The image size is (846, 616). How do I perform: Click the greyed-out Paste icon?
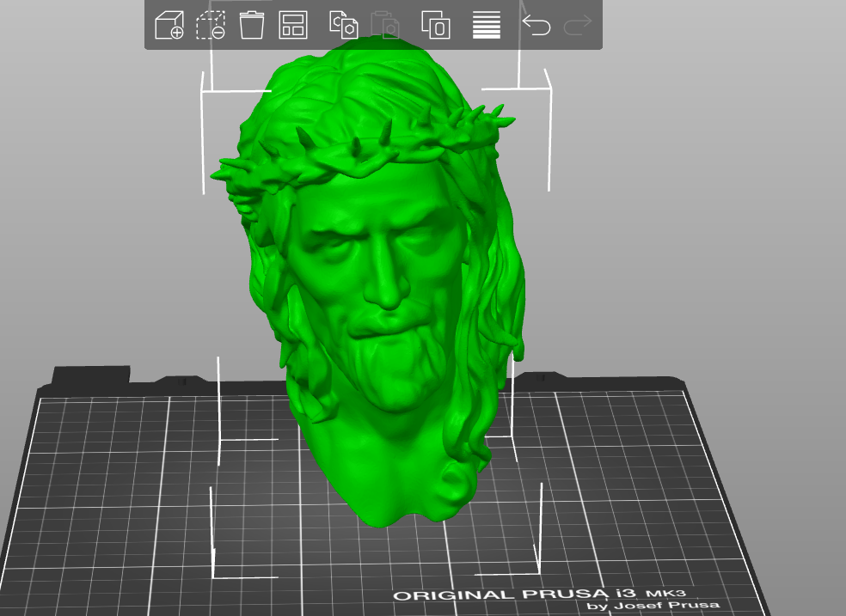click(x=385, y=25)
